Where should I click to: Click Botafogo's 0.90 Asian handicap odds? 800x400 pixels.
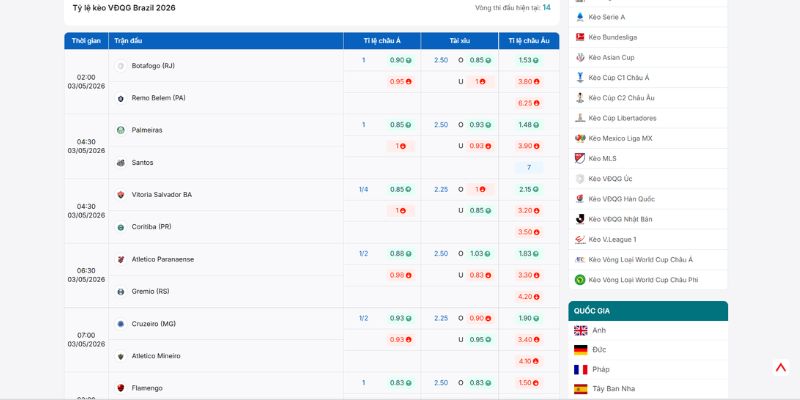coord(401,60)
